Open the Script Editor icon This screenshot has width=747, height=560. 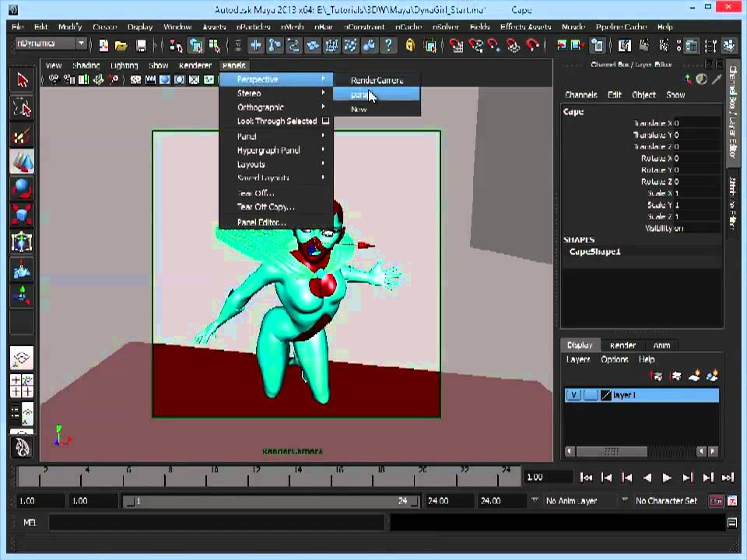tap(732, 523)
